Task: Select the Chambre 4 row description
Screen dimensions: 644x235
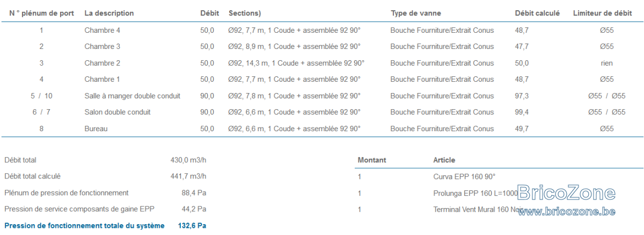Action: (103, 30)
